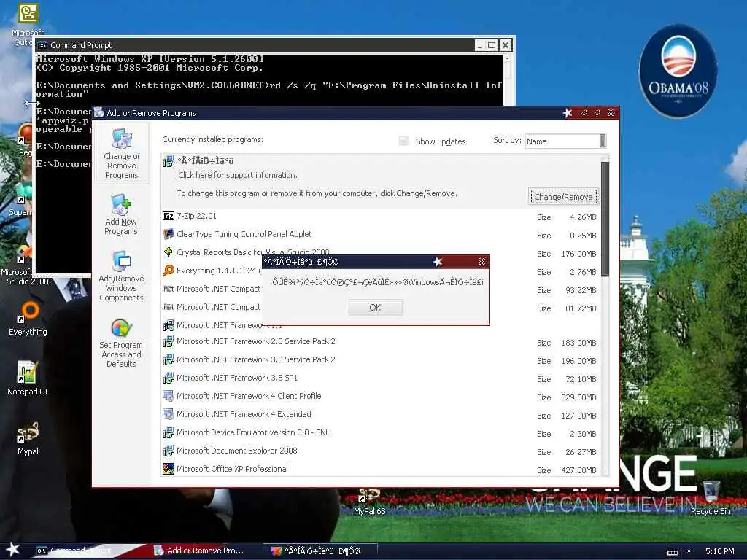
Task: Open Set Program Access and Defaults
Action: coord(121,343)
